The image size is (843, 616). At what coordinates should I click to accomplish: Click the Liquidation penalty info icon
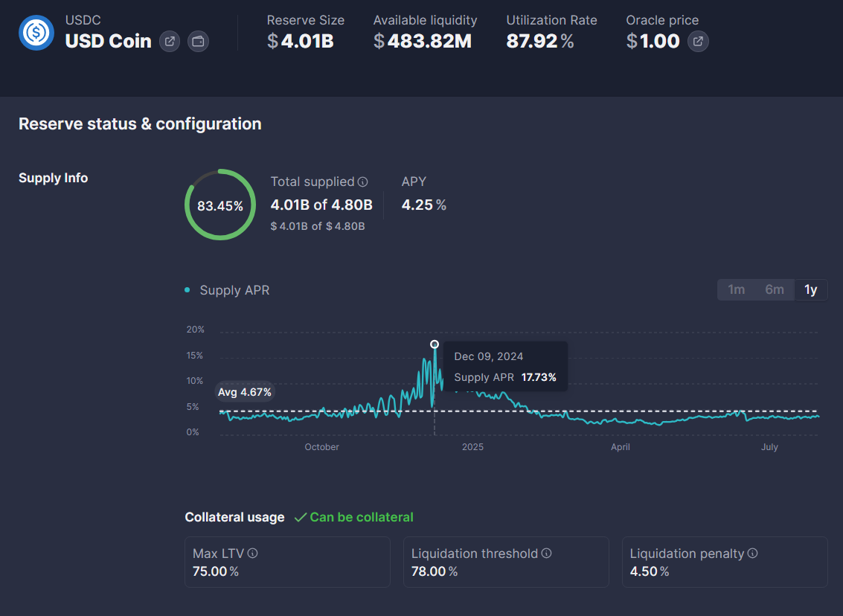point(753,553)
